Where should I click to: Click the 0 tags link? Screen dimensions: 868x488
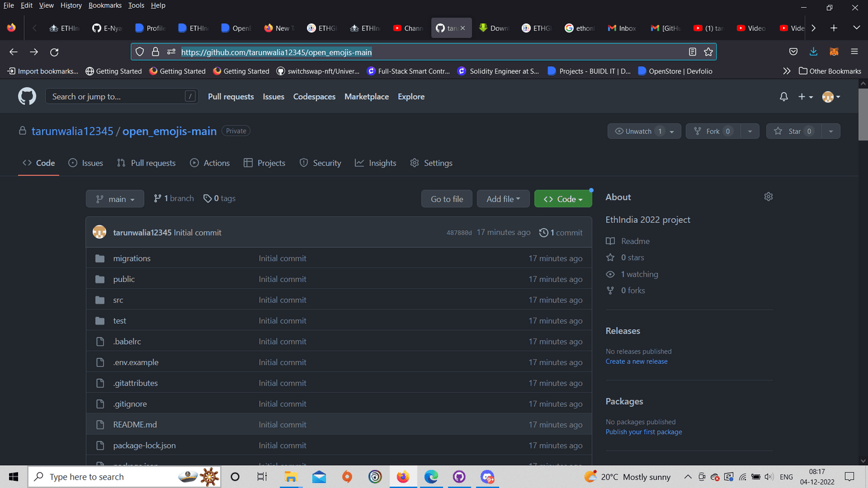219,198
